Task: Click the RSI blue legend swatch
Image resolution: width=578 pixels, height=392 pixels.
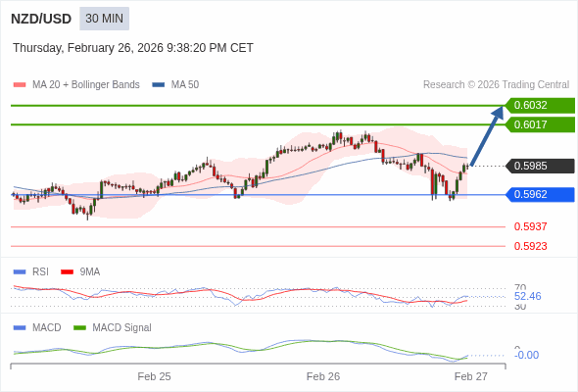Action: point(20,272)
